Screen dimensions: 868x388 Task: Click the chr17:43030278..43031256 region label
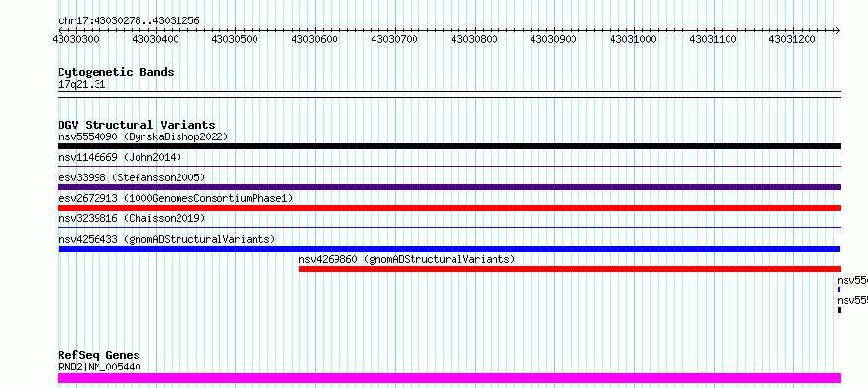(129, 21)
